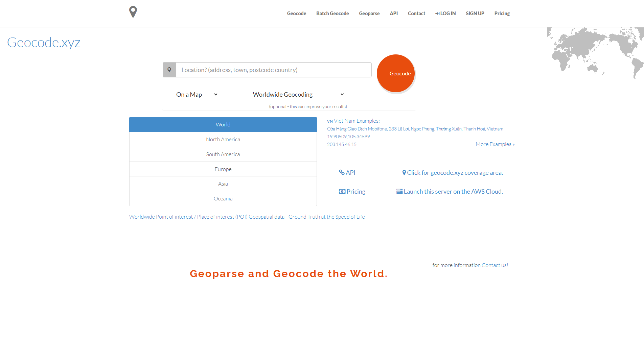This screenshot has height=341, width=644.
Task: Open Pricing link with money icon
Action: point(352,192)
